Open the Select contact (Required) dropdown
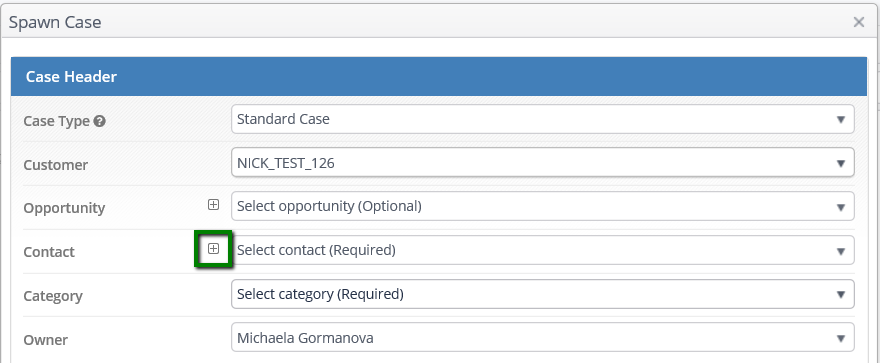Image resolution: width=880 pixels, height=363 pixels. [x=543, y=250]
